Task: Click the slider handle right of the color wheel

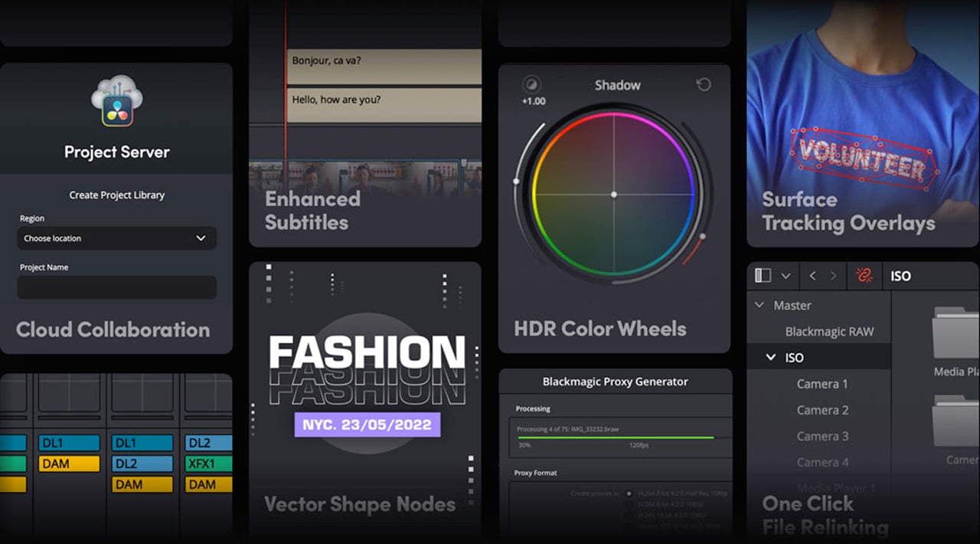Action: click(702, 237)
